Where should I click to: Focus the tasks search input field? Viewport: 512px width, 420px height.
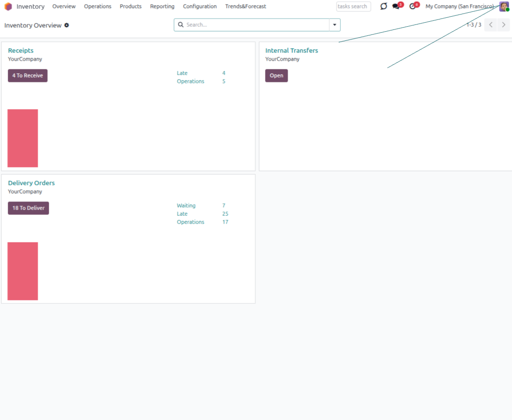[353, 6]
